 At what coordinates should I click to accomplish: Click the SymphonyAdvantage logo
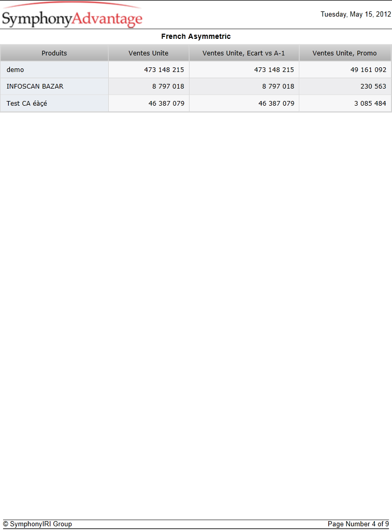coord(72,15)
